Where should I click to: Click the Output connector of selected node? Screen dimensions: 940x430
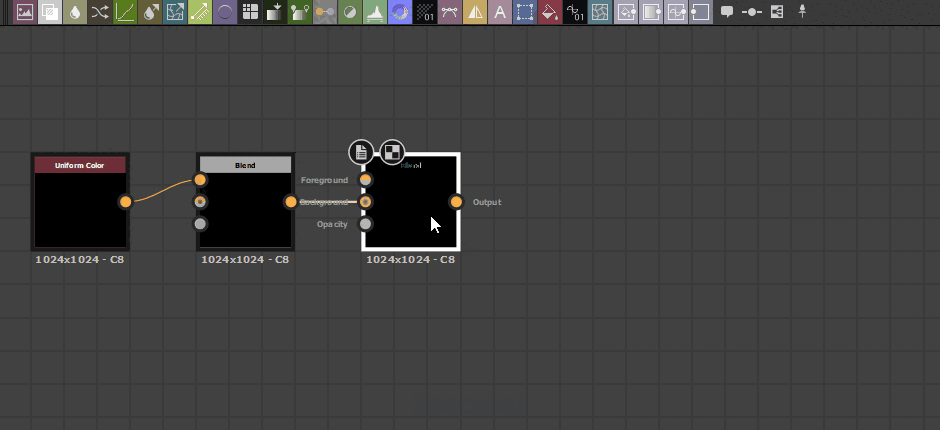pos(456,202)
